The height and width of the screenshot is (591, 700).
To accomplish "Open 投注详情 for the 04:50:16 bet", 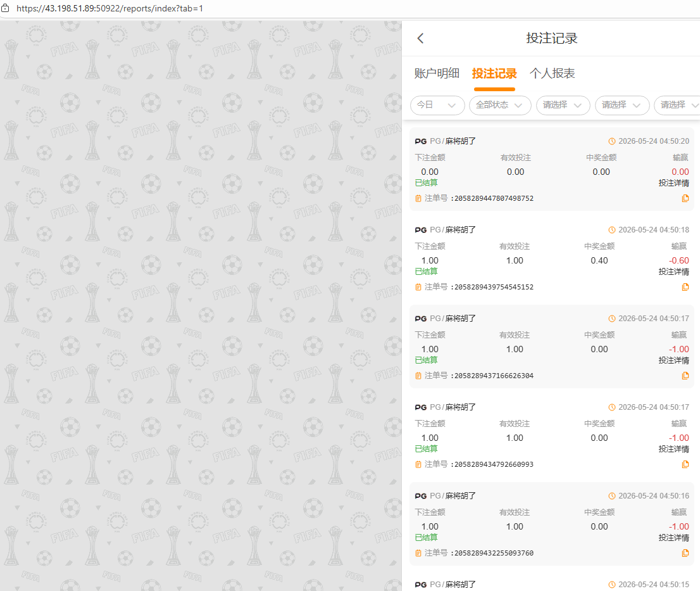I will coord(673,538).
